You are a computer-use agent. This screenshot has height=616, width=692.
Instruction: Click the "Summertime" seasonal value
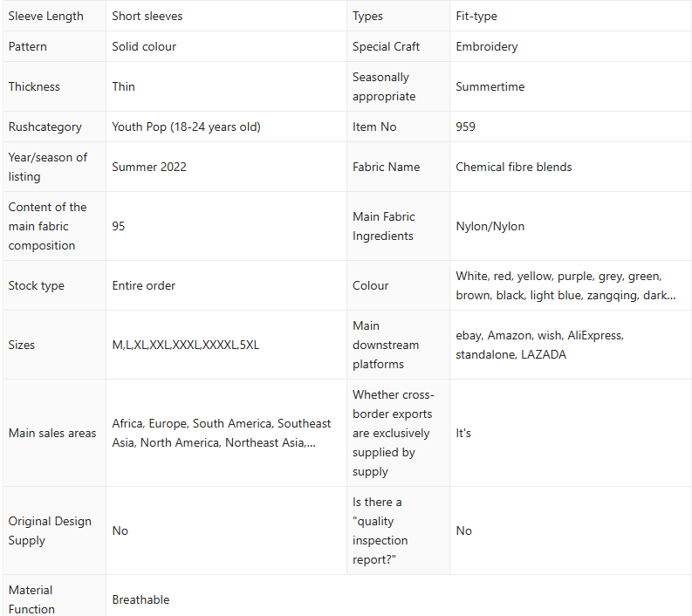(490, 86)
